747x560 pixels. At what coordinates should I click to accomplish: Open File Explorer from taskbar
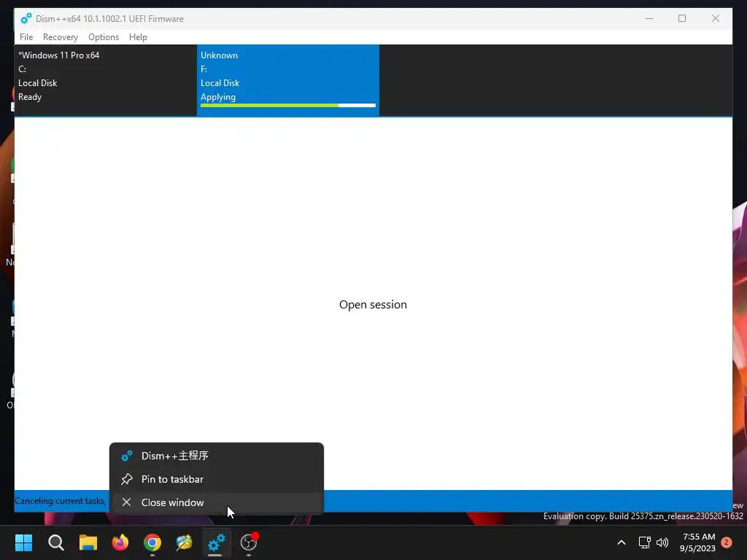88,542
